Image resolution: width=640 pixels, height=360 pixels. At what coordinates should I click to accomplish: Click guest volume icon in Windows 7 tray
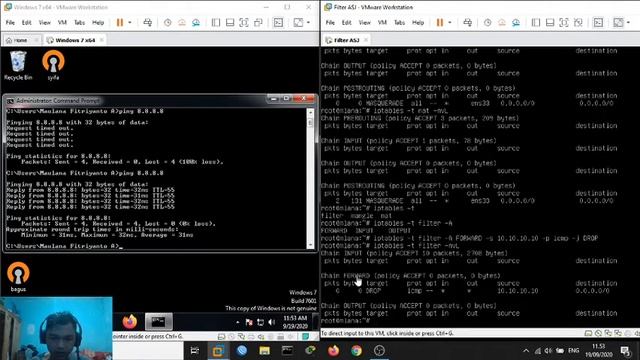272,322
